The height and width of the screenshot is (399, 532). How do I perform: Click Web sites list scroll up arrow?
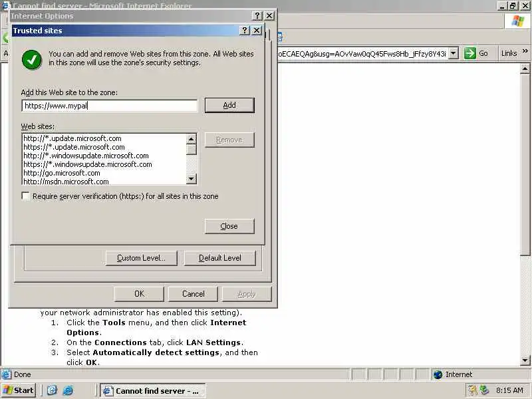[x=192, y=139]
